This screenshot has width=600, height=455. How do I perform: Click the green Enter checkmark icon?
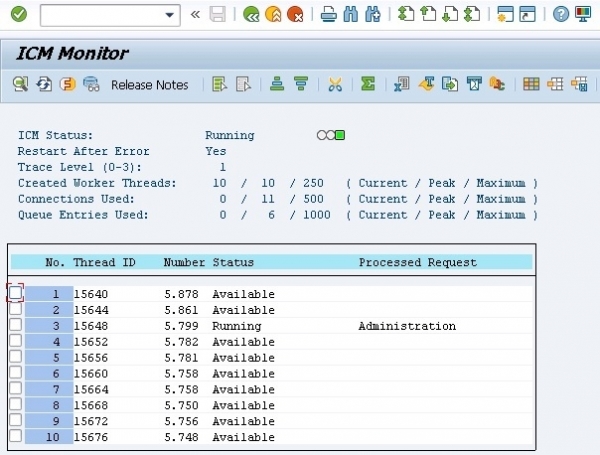point(19,15)
